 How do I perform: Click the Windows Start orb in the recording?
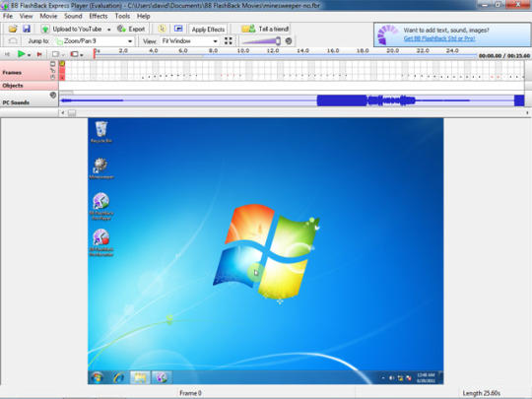97,377
